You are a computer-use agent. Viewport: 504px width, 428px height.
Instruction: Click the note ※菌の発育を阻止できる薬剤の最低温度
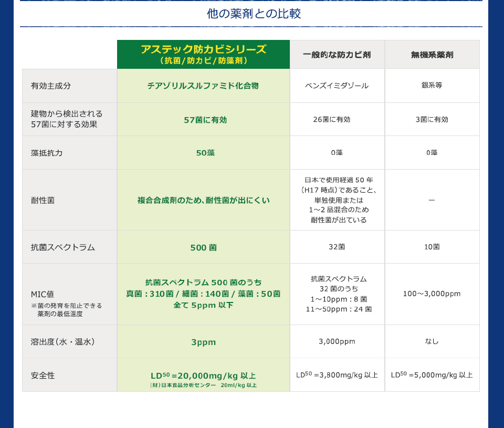pos(66,310)
